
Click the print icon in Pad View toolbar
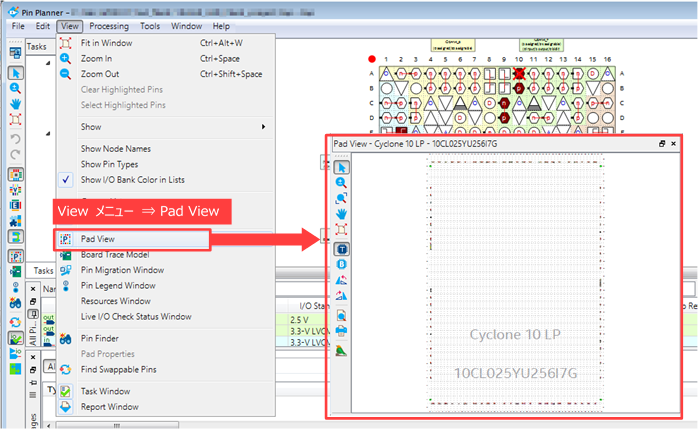(341, 330)
